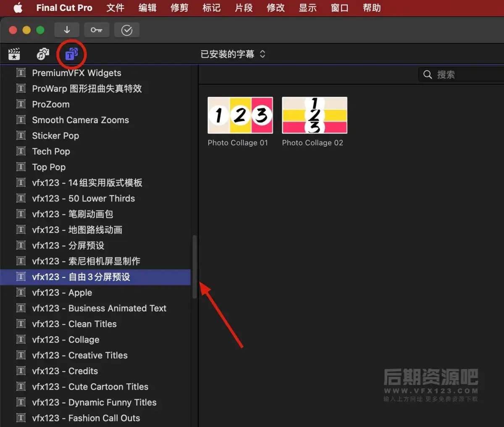The width and height of the screenshot is (504, 427).
Task: Select vfx123 - 索尼相机屏显制作 category
Action: click(95, 261)
